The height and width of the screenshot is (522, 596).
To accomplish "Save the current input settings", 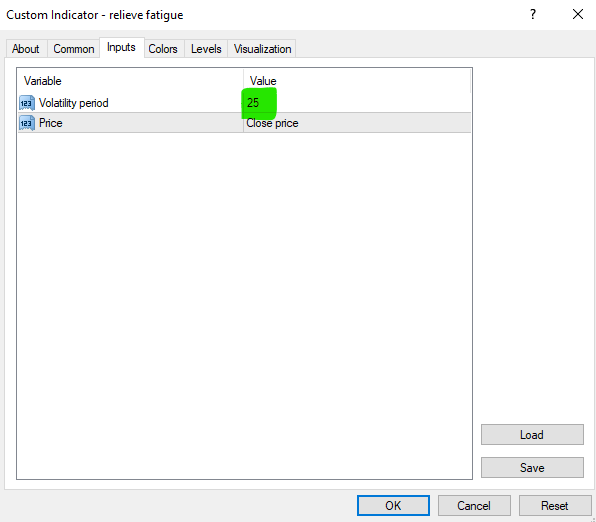I will [x=532, y=468].
